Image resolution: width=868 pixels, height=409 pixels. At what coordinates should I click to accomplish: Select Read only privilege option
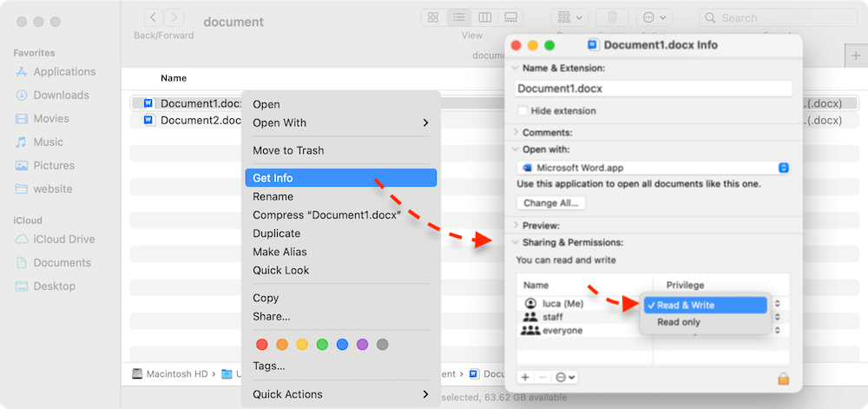point(705,322)
